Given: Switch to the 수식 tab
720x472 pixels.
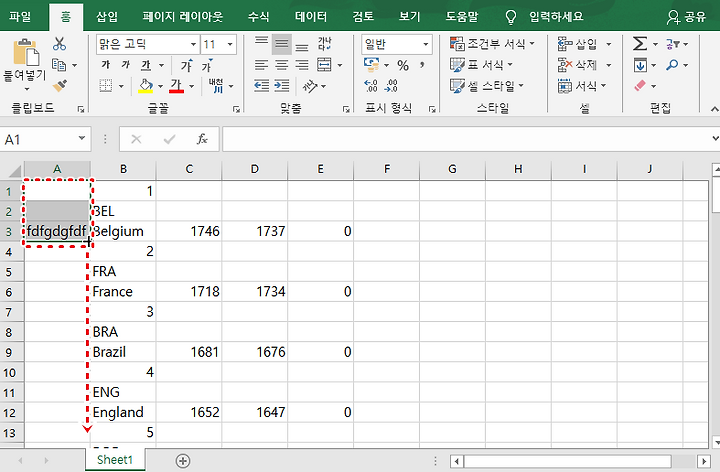Looking at the screenshot, I should (x=259, y=17).
